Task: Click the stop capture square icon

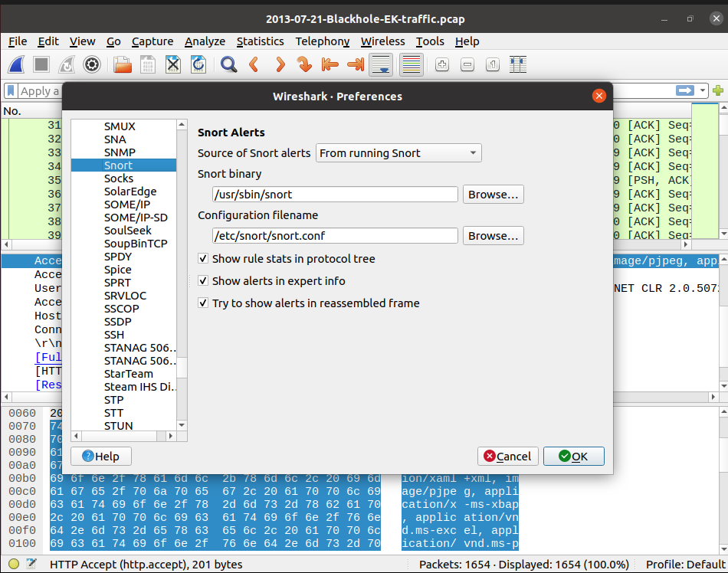Action: pyautogui.click(x=41, y=64)
